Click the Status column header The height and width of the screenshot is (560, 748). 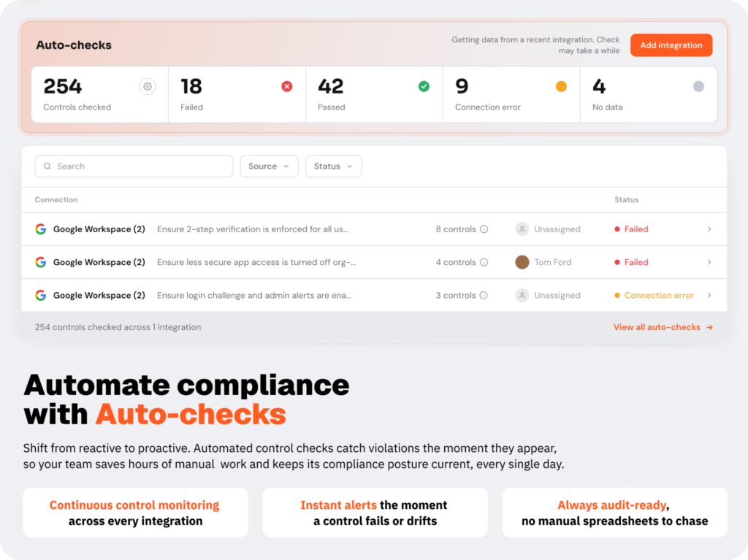tap(626, 199)
